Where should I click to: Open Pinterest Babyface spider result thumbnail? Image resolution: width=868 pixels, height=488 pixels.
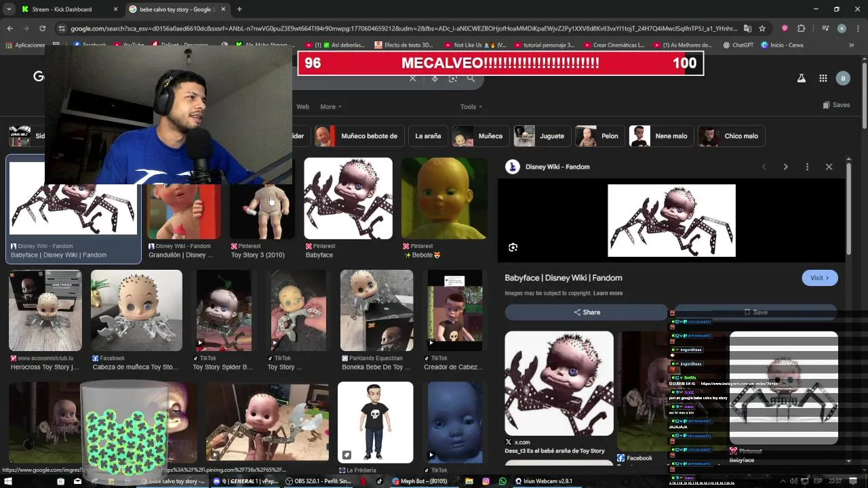point(348,198)
